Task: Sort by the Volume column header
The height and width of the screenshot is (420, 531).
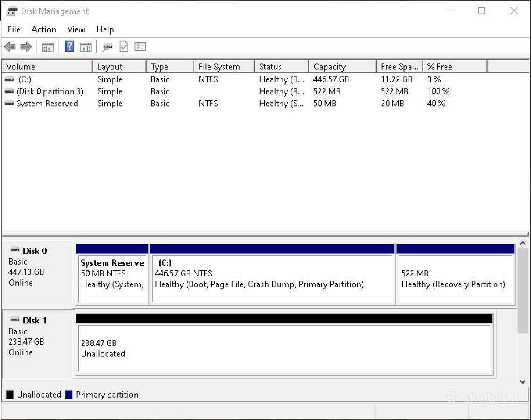Action: tap(48, 66)
